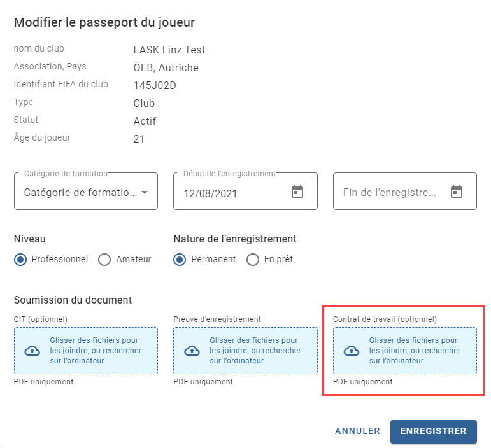
Task: Edit the Début de l'enregistrement date 12/08/2021
Action: pos(210,193)
